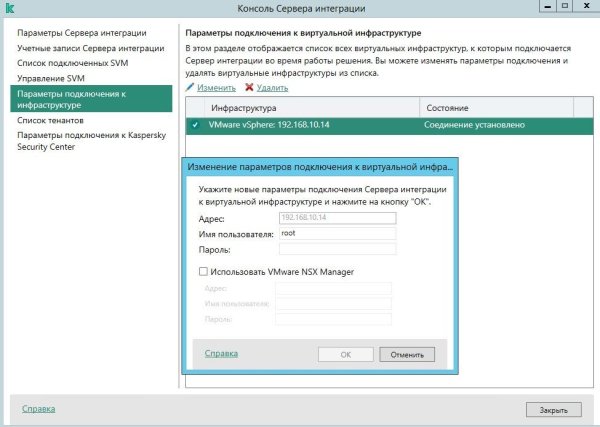Click the NSX Manager Пароль field
Screen dimensions: 600x427
(x=333, y=319)
